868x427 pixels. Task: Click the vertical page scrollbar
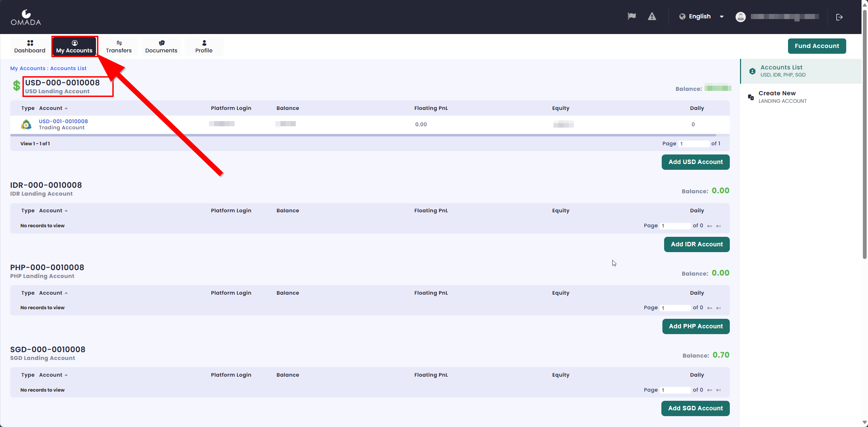coord(865,136)
